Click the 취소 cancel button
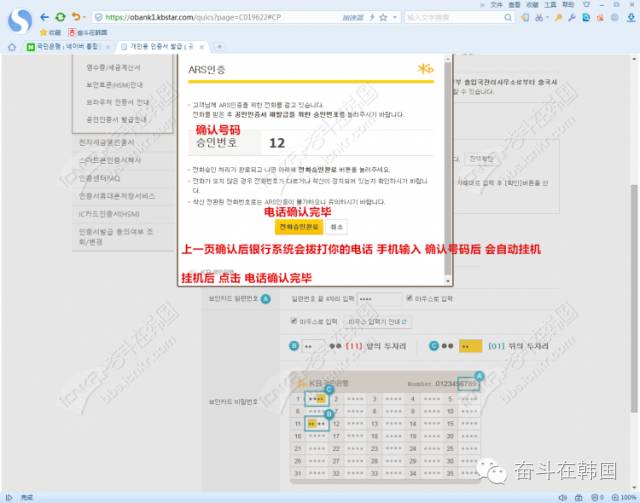Image resolution: width=640 pixels, height=503 pixels. coord(337,228)
